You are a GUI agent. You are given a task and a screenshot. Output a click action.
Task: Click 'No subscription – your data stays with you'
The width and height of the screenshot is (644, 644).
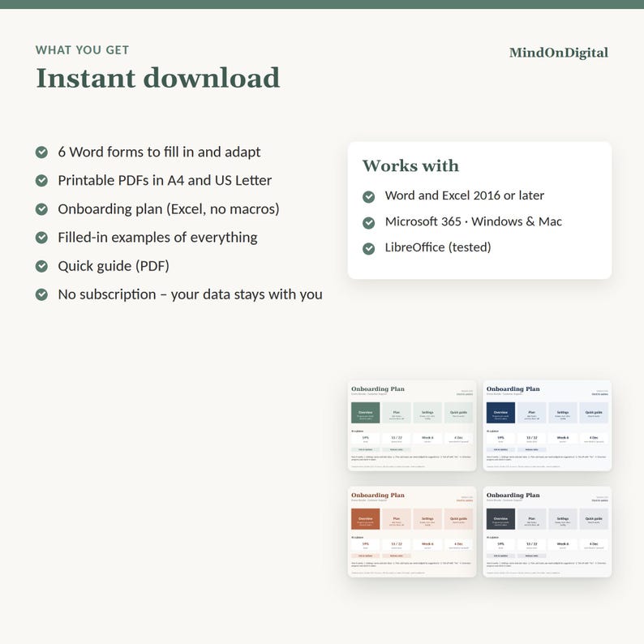pos(190,294)
